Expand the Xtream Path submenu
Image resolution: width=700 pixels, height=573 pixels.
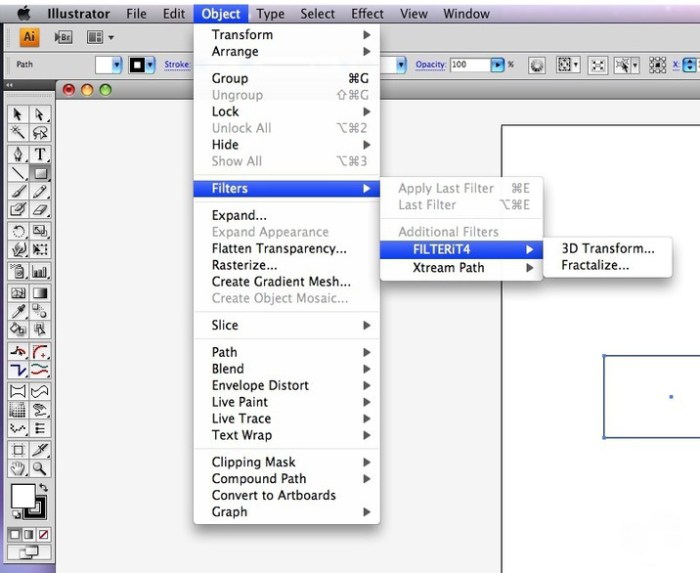point(461,267)
